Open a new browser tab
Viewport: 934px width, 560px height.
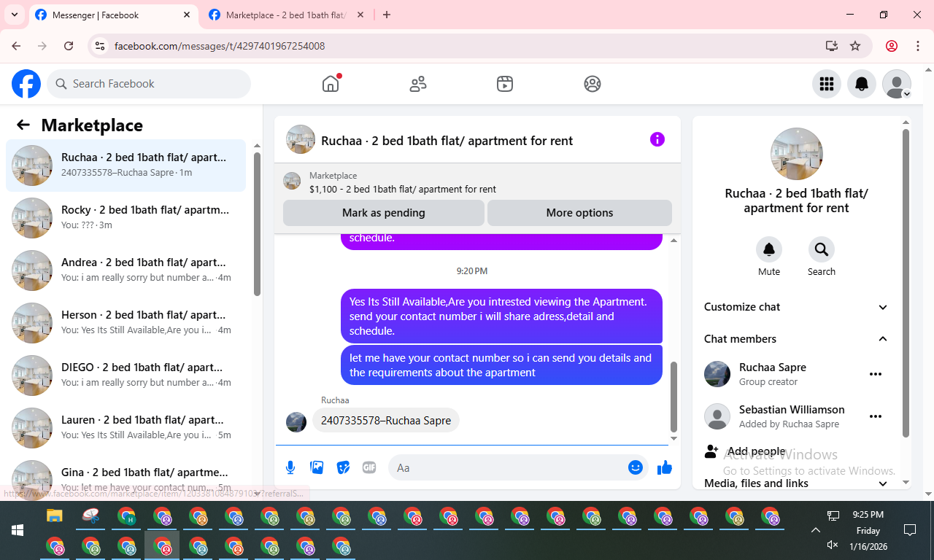pos(387,15)
